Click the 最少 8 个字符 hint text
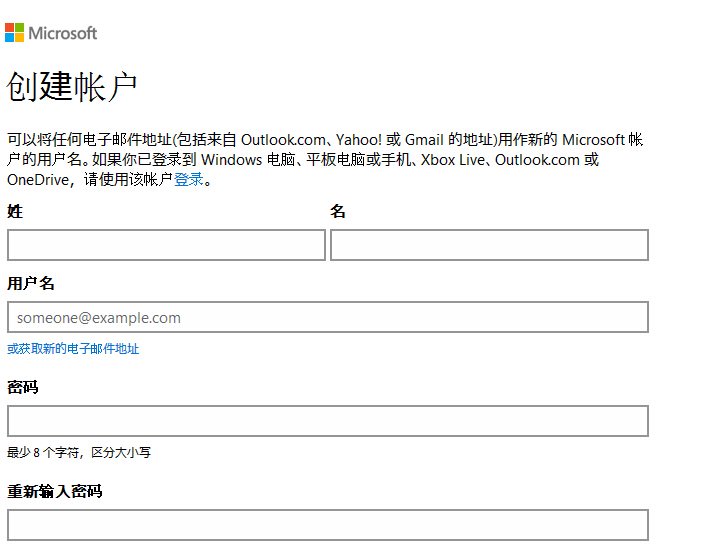This screenshot has width=724, height=551. tap(79, 452)
